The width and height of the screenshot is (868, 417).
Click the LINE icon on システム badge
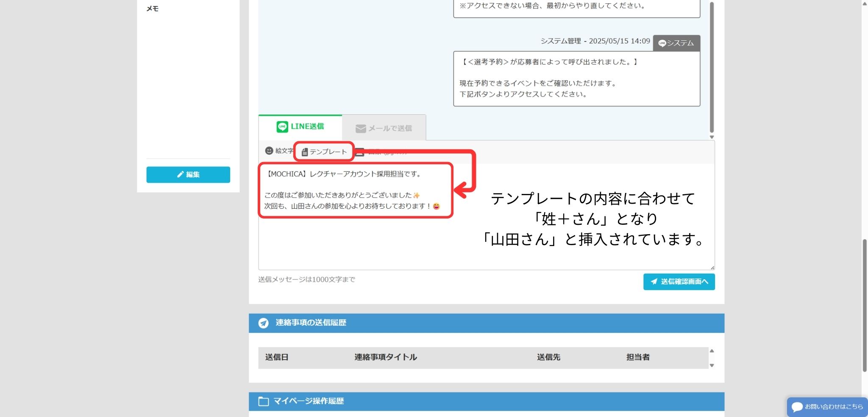point(662,43)
